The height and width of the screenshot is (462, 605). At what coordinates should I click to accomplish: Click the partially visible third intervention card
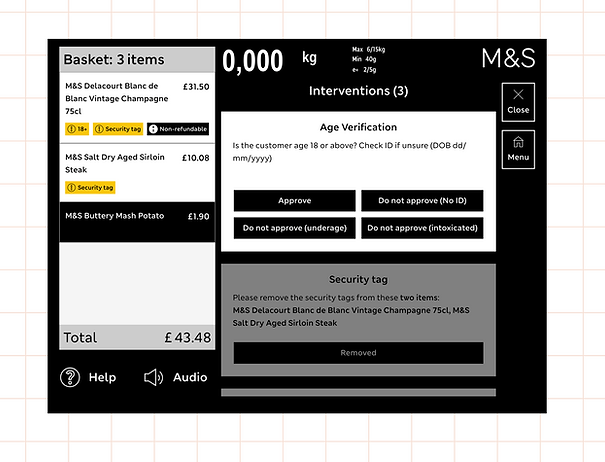click(358, 393)
